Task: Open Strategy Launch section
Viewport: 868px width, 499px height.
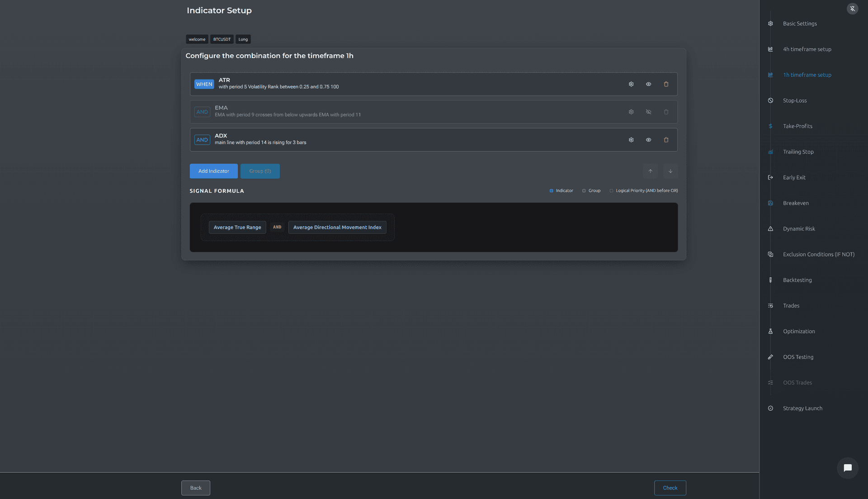Action: pyautogui.click(x=802, y=408)
